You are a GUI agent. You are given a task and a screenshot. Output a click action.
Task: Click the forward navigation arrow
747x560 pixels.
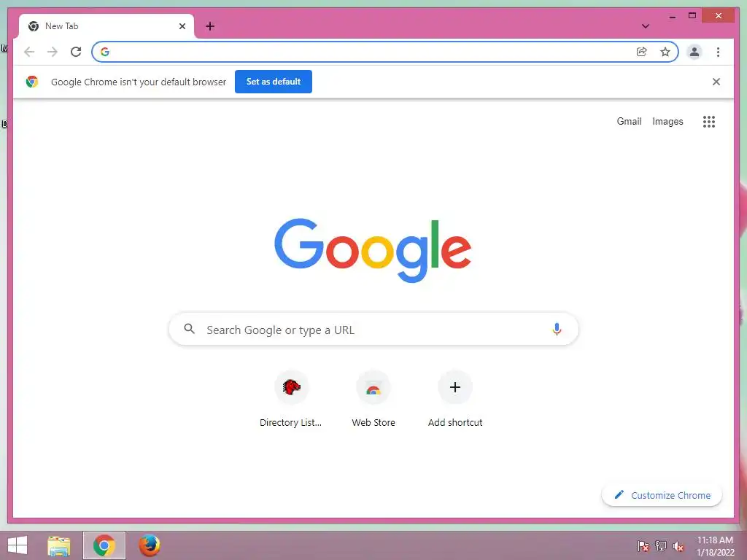coord(53,52)
